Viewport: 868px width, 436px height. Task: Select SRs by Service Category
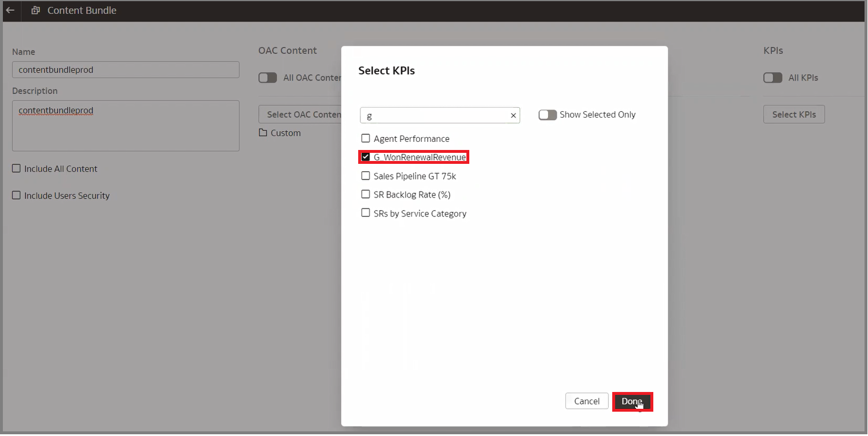pos(365,212)
